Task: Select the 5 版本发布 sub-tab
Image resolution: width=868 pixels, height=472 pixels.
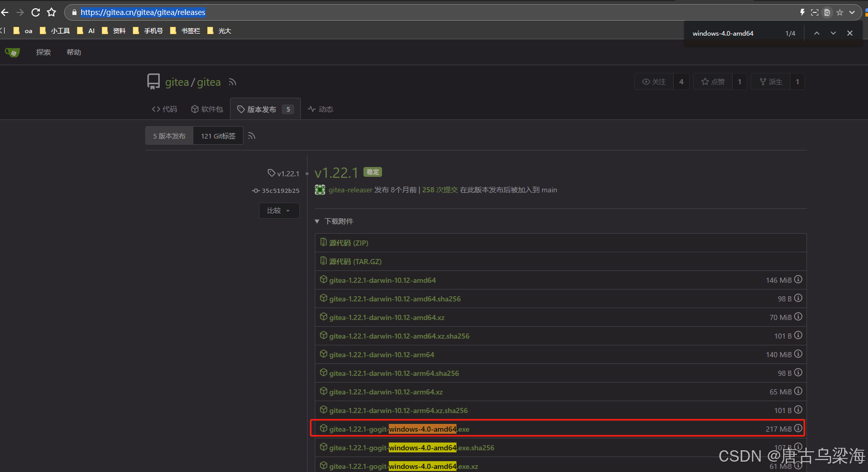Action: click(x=169, y=136)
